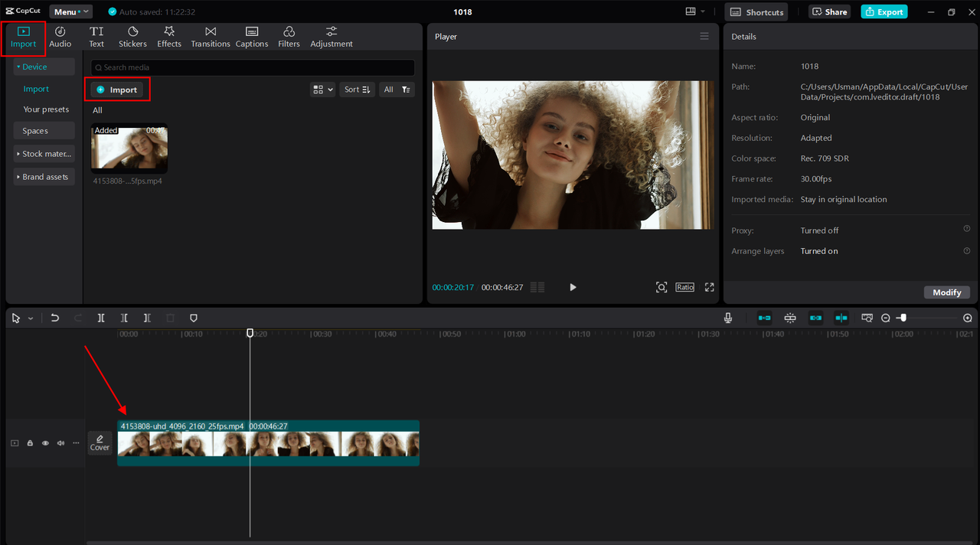The image size is (980, 545).
Task: Click the playhead marker on the ruler
Action: (250, 333)
